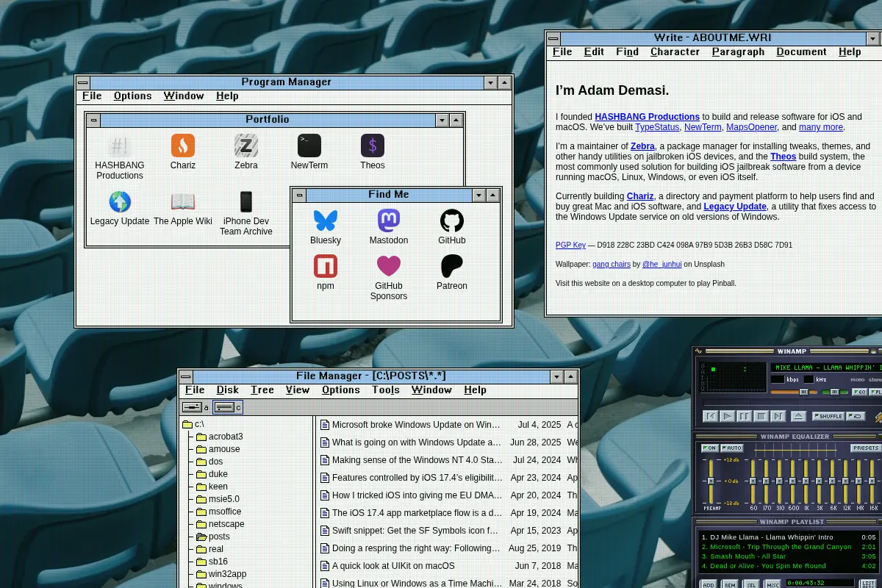This screenshot has height=588, width=882.
Task: Open the NewTerm terminal icon in Portfolio
Action: coord(309,152)
